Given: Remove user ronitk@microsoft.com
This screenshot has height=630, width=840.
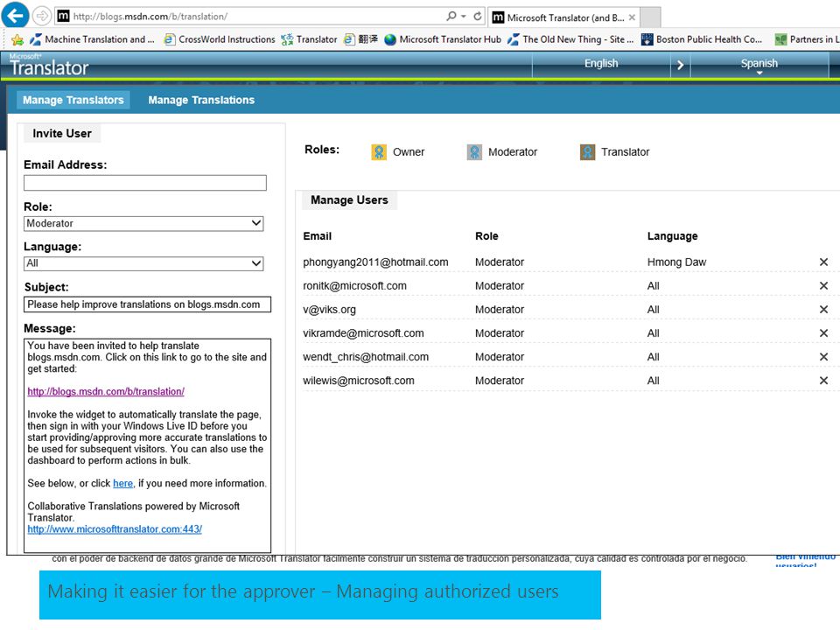Looking at the screenshot, I should coord(824,285).
